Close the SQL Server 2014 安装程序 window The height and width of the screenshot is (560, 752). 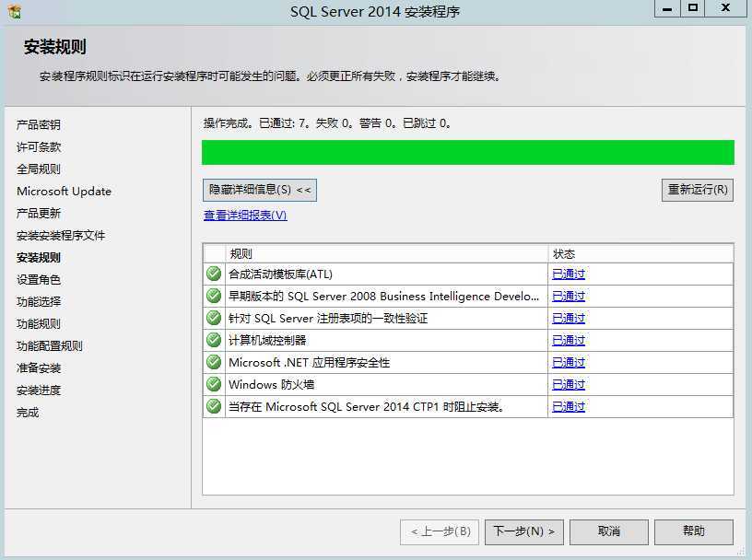(x=725, y=8)
